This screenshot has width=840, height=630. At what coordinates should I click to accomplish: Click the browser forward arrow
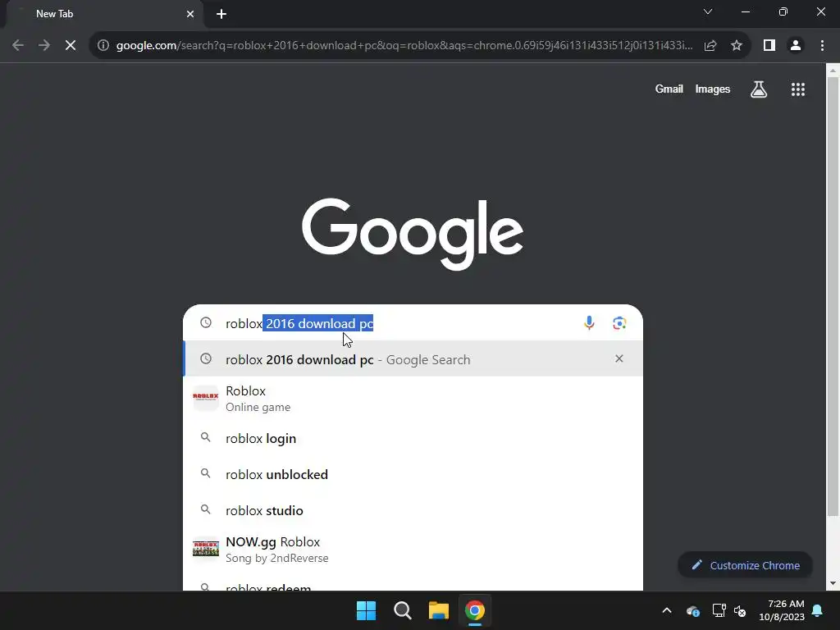(x=44, y=46)
